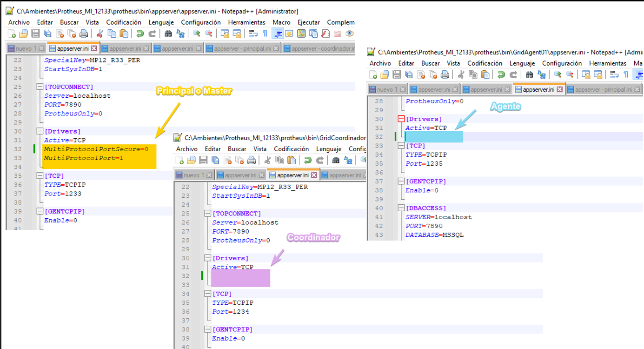Image resolution: width=644 pixels, height=349 pixels.
Task: Click Print icon in left appserver window
Action: click(84, 34)
